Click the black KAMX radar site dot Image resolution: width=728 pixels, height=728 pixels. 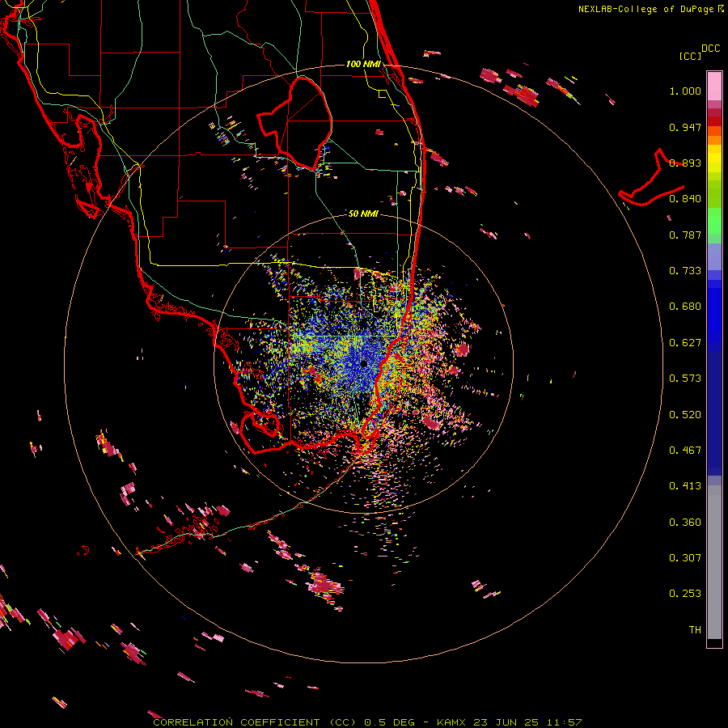click(x=363, y=363)
